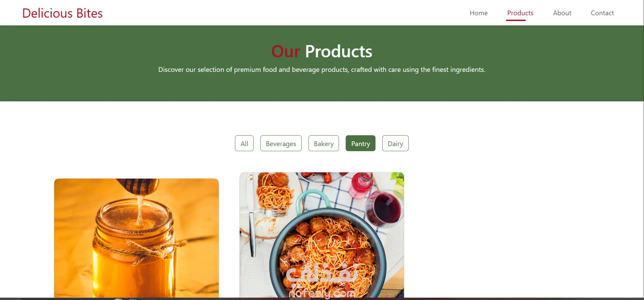Filter products by Beverages

coord(281,143)
